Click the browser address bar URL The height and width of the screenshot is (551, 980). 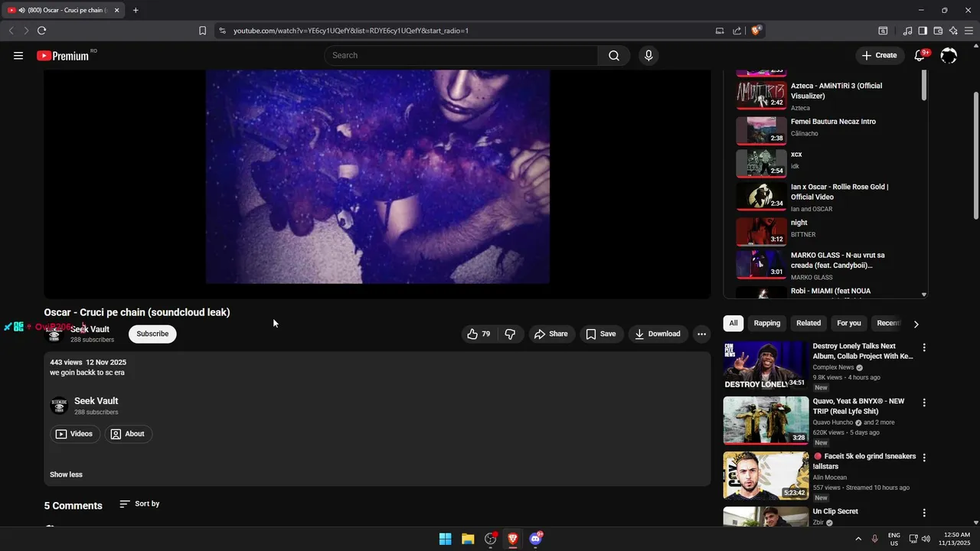pyautogui.click(x=351, y=31)
